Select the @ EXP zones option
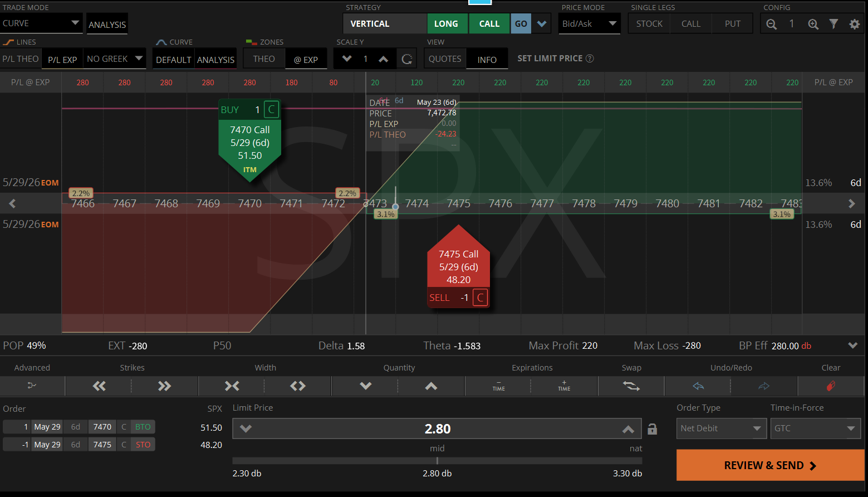This screenshot has width=868, height=497. (x=306, y=59)
